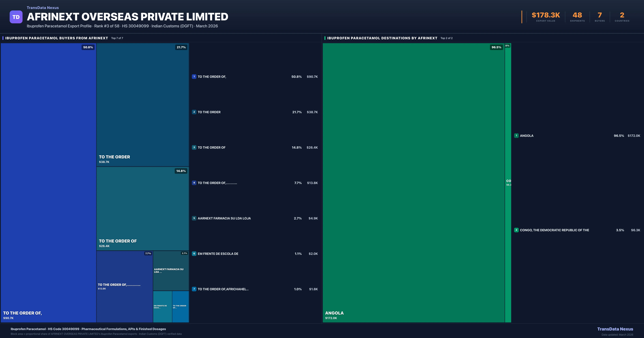Click rank 7 badge beside AFRICHAHEL entry

click(x=194, y=289)
